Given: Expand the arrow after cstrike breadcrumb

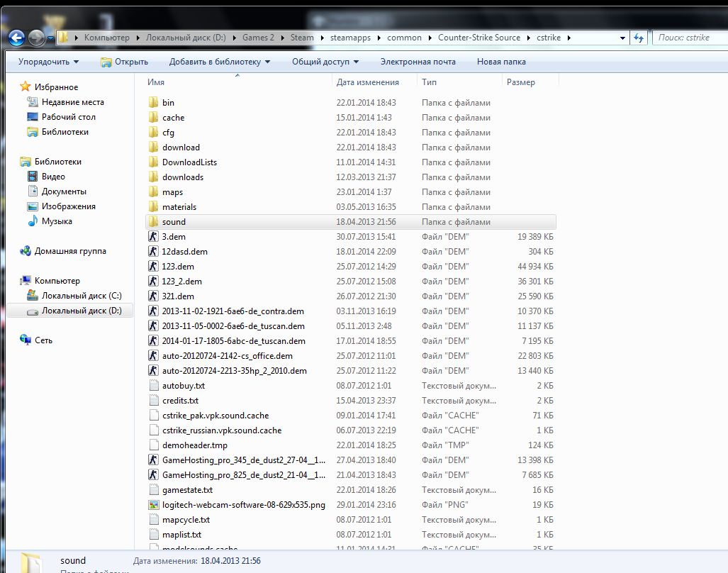Looking at the screenshot, I should pos(569,38).
